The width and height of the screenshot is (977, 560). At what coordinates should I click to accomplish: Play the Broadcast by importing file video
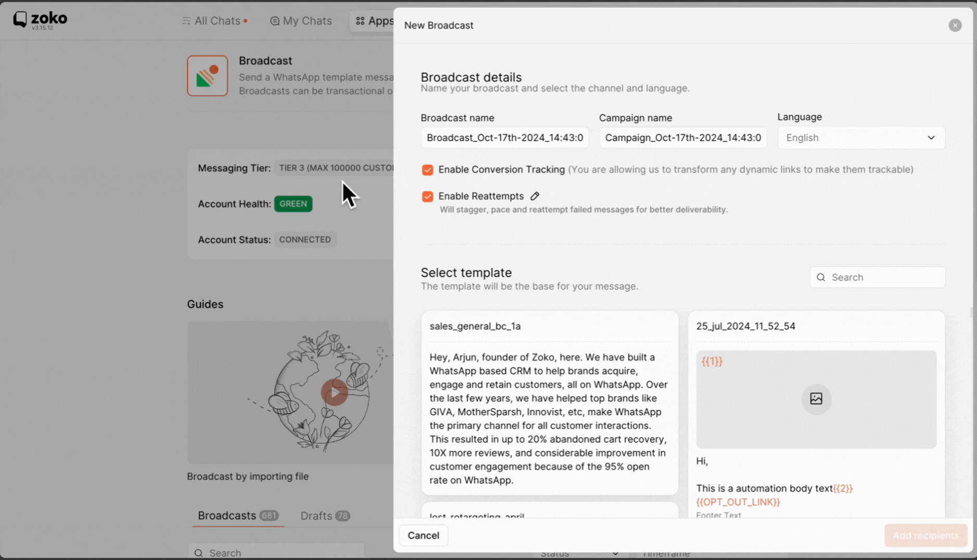(x=334, y=392)
